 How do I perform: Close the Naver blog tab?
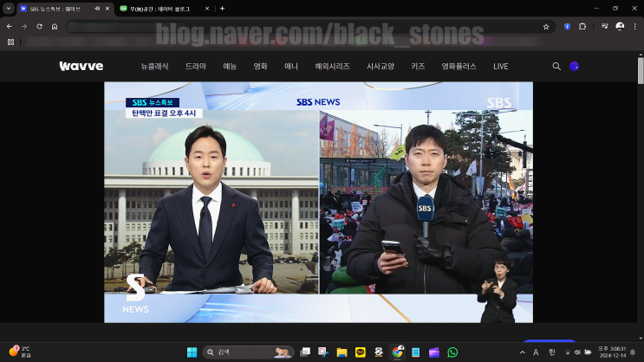pos(207,8)
